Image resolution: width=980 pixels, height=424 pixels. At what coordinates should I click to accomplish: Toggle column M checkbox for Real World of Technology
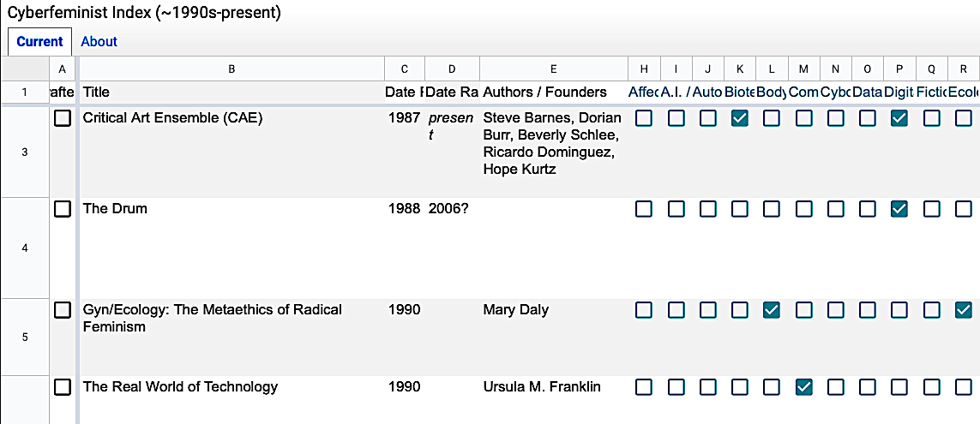[x=803, y=387]
